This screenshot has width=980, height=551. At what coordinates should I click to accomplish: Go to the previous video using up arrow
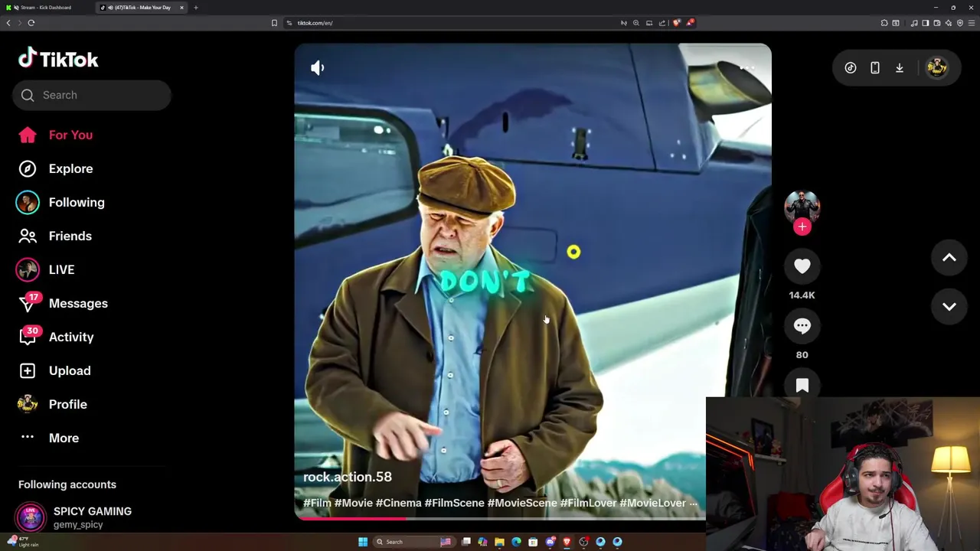click(x=949, y=258)
